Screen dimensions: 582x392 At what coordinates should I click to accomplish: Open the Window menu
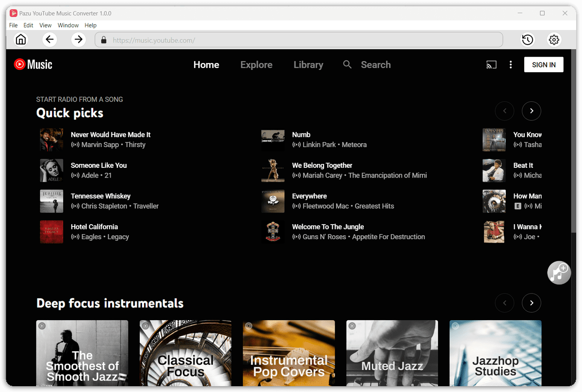pyautogui.click(x=68, y=25)
